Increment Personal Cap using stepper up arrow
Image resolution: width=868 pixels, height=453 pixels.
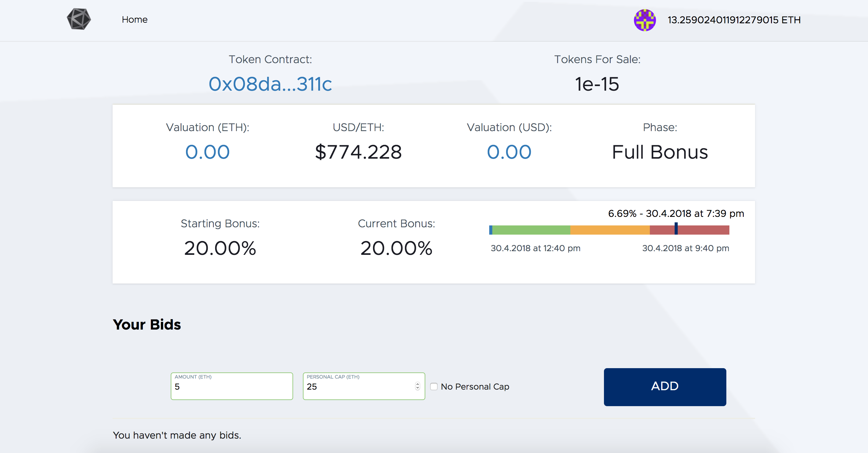pyautogui.click(x=418, y=384)
